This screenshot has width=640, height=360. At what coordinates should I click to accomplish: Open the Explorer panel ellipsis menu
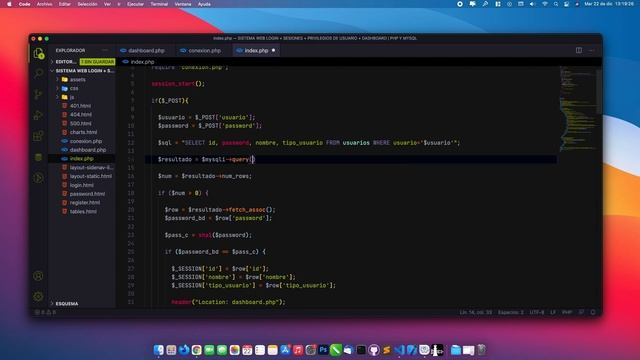tap(105, 50)
